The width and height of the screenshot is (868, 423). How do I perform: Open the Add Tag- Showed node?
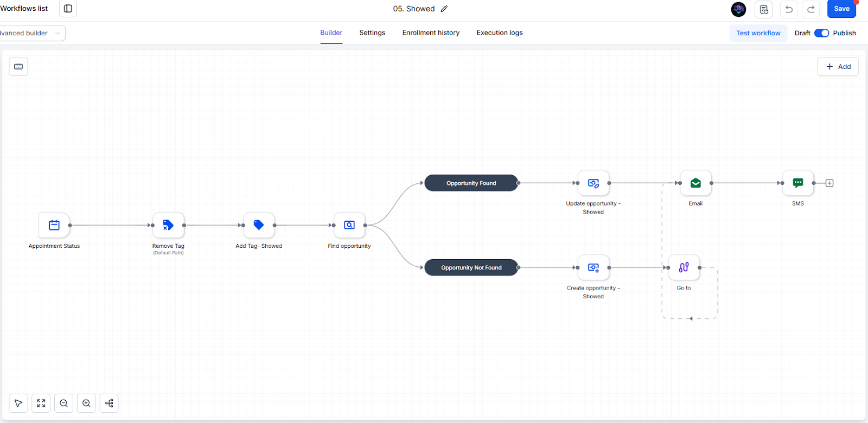coord(259,225)
